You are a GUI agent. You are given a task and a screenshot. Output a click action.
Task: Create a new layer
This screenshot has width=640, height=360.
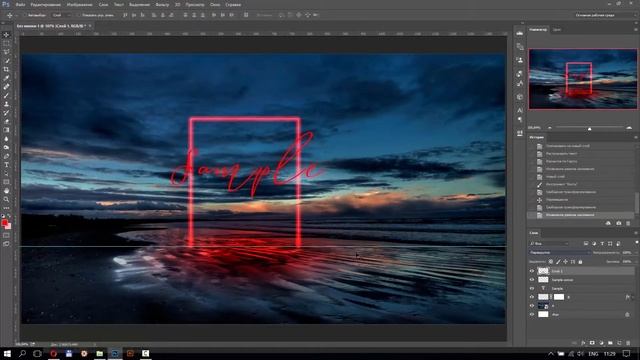pyautogui.click(x=619, y=343)
